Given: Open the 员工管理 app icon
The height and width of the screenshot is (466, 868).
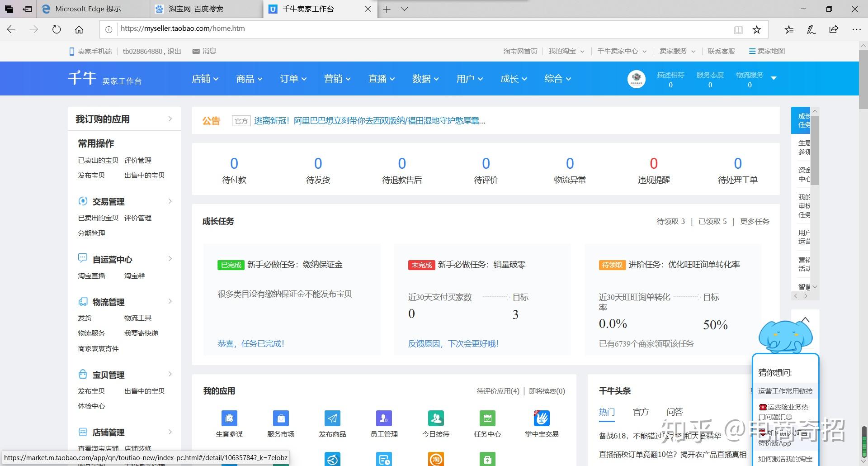Looking at the screenshot, I should (x=384, y=418).
